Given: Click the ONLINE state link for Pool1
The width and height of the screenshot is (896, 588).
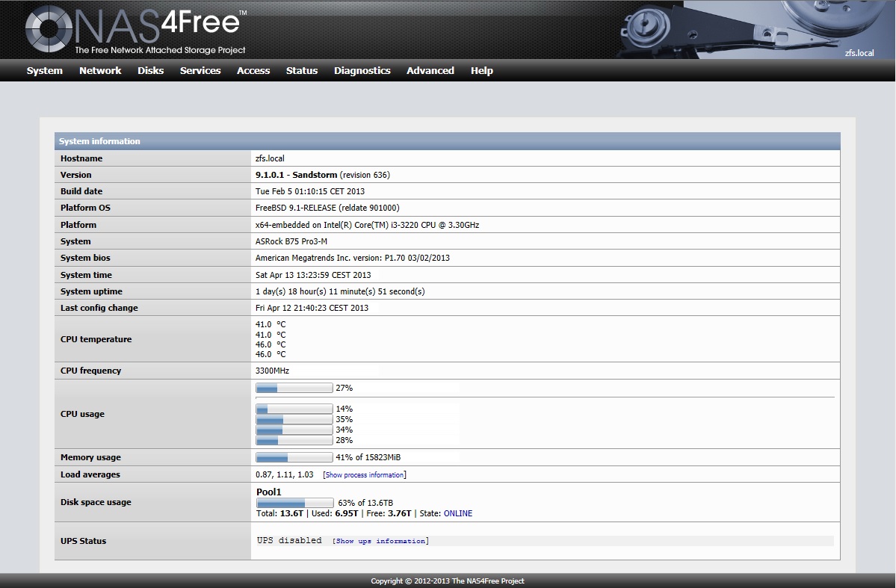Looking at the screenshot, I should 458,514.
